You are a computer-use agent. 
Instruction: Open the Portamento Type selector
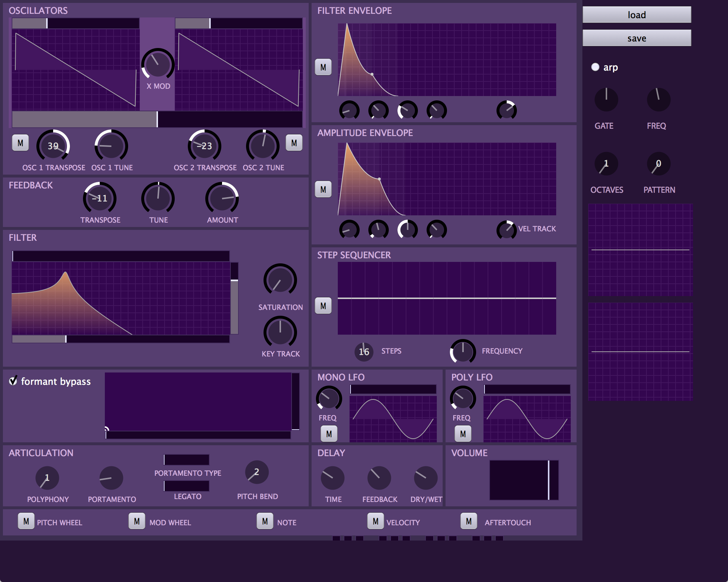(187, 459)
